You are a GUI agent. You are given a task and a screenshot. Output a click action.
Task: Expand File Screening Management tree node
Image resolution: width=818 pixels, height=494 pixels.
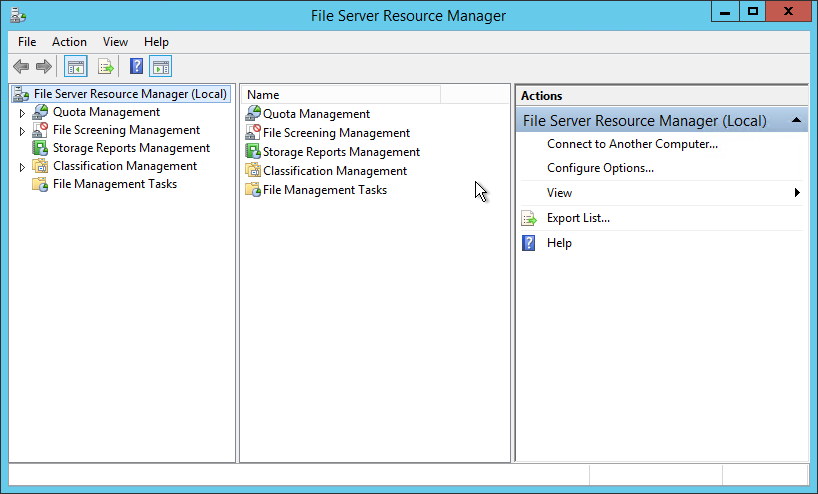point(22,131)
